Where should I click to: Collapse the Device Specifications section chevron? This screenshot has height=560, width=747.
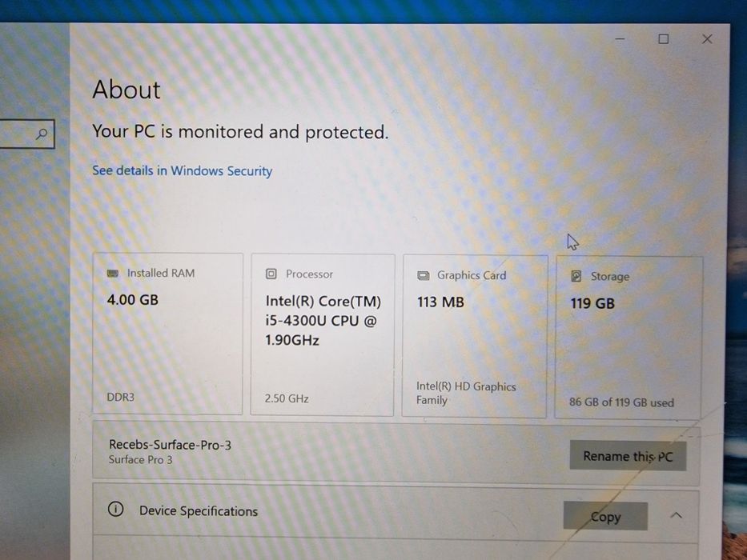676,515
